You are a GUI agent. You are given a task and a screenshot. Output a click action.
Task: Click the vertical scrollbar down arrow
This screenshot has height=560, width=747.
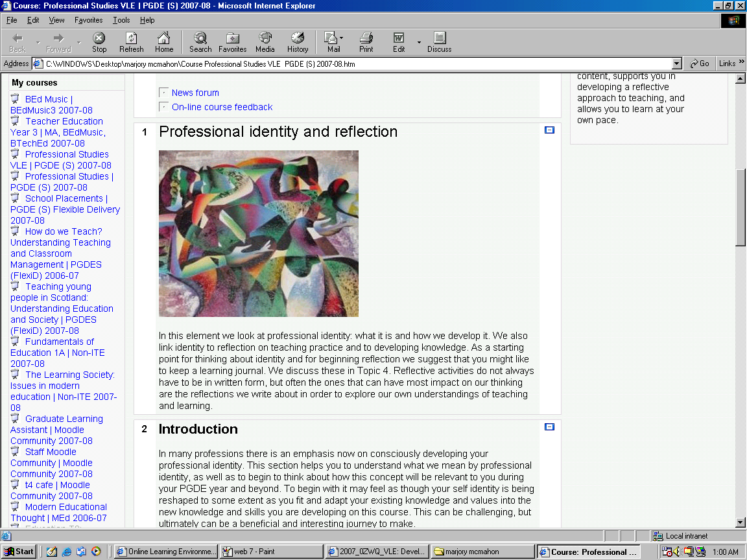[x=741, y=522]
